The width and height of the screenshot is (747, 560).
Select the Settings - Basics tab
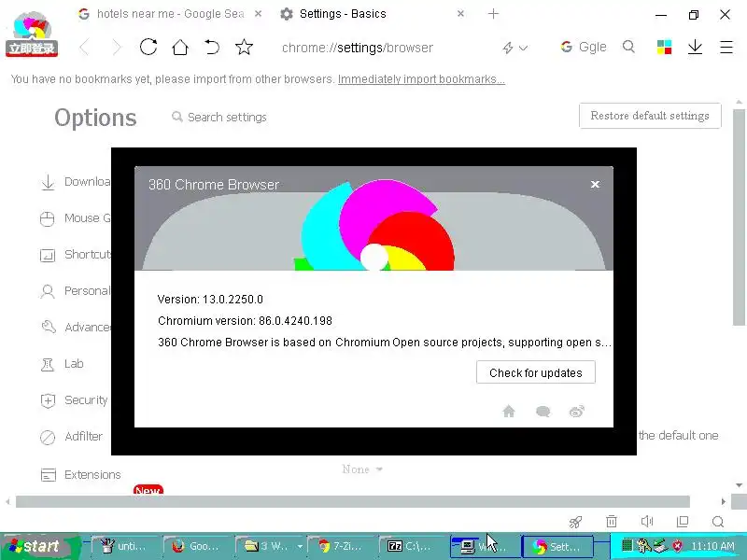[x=343, y=14]
